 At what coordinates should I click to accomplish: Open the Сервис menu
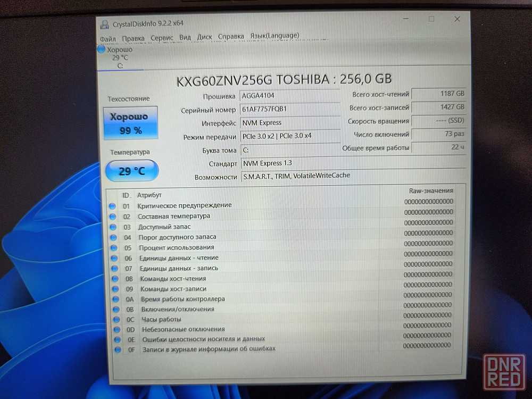coord(162,38)
